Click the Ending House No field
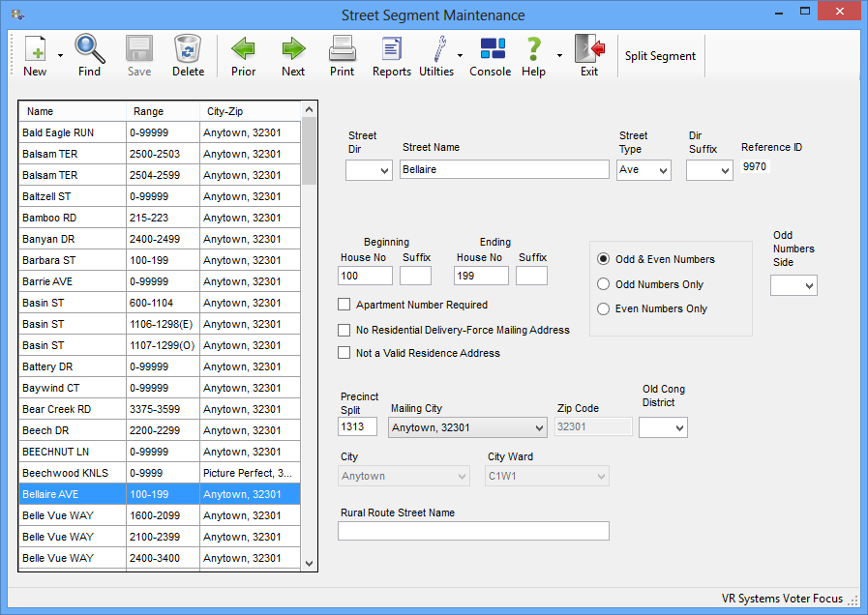The width and height of the screenshot is (868, 615). tap(481, 276)
